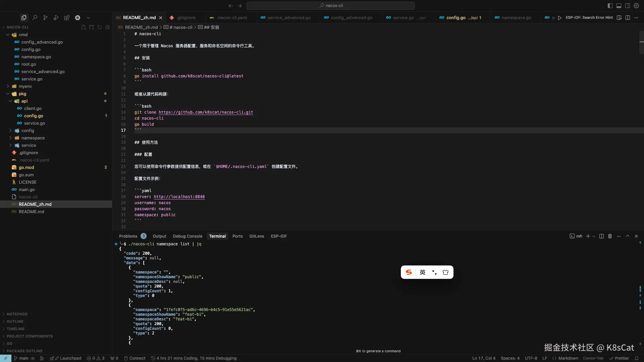This screenshot has width=644, height=362.
Task: Click the Kubernetes icon in the activity bar
Action: 78,17
